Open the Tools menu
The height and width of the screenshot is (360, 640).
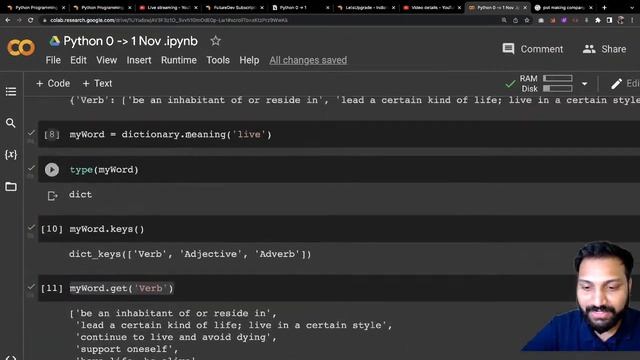point(218,60)
